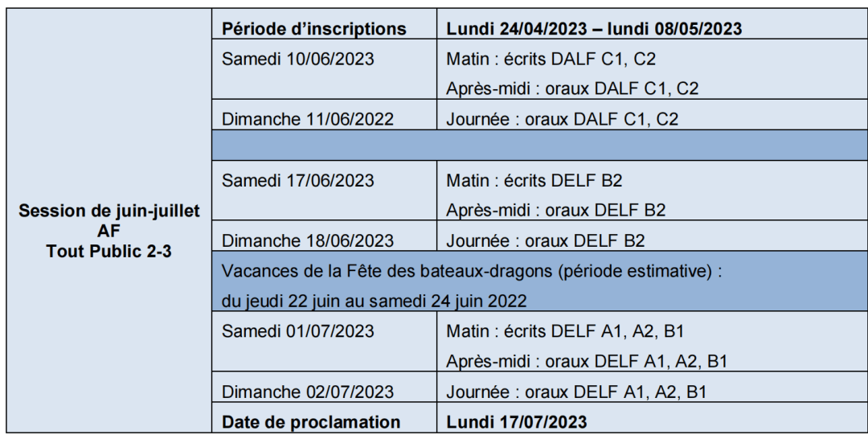Click the 'Vacances de la Fête des bateaux-dragons' line

tap(472, 272)
